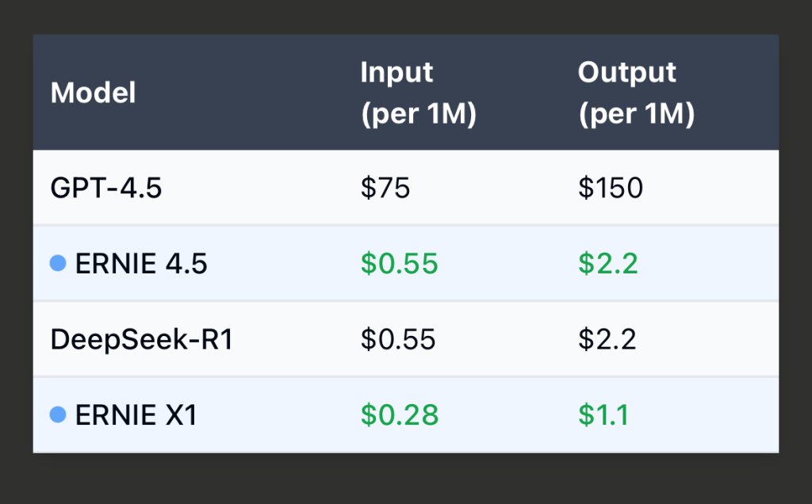
Task: Select the ERNIE X1 model name
Action: [136, 414]
